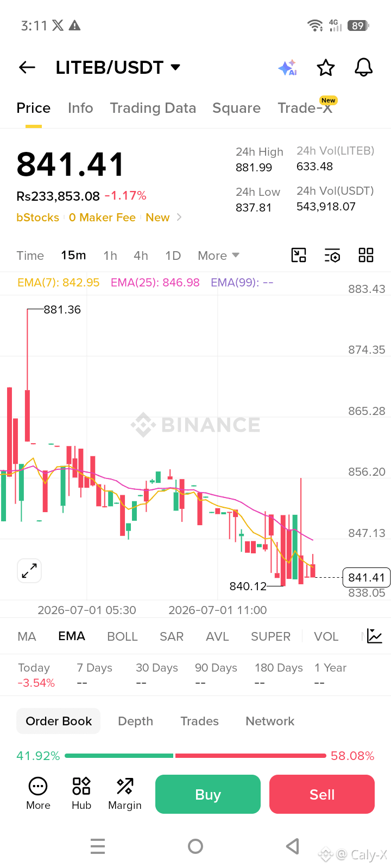This screenshot has width=391, height=868.
Task: Open the four-square grid layout icon
Action: pyautogui.click(x=366, y=255)
